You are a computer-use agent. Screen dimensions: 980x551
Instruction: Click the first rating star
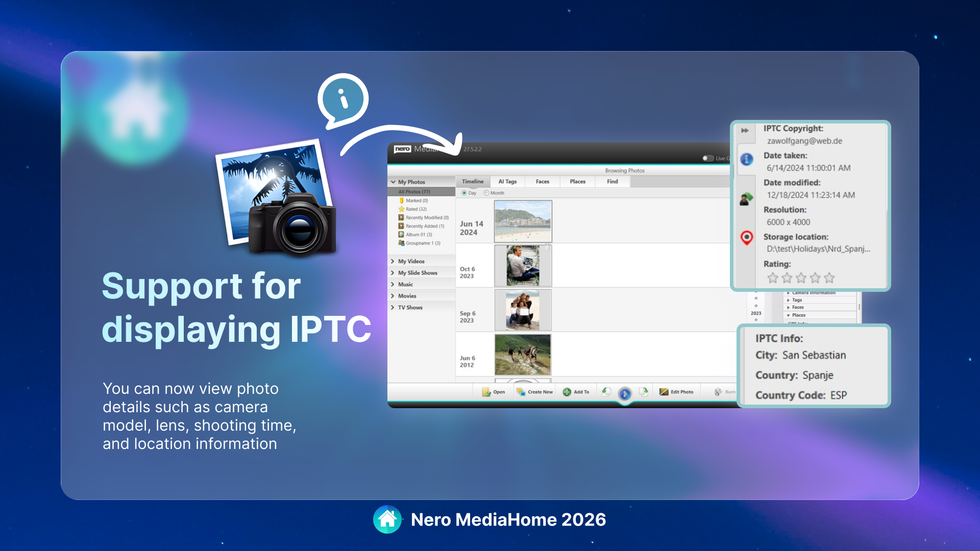[773, 278]
